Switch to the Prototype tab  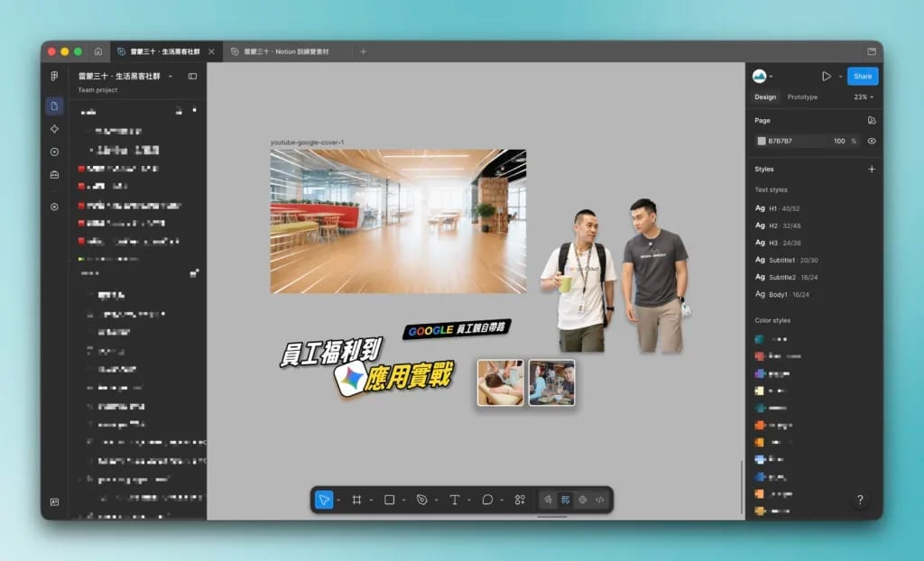802,97
